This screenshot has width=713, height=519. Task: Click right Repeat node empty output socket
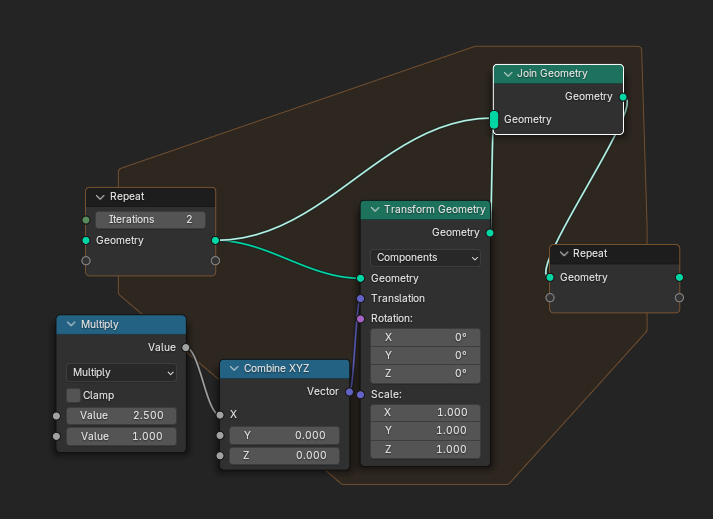tap(679, 297)
